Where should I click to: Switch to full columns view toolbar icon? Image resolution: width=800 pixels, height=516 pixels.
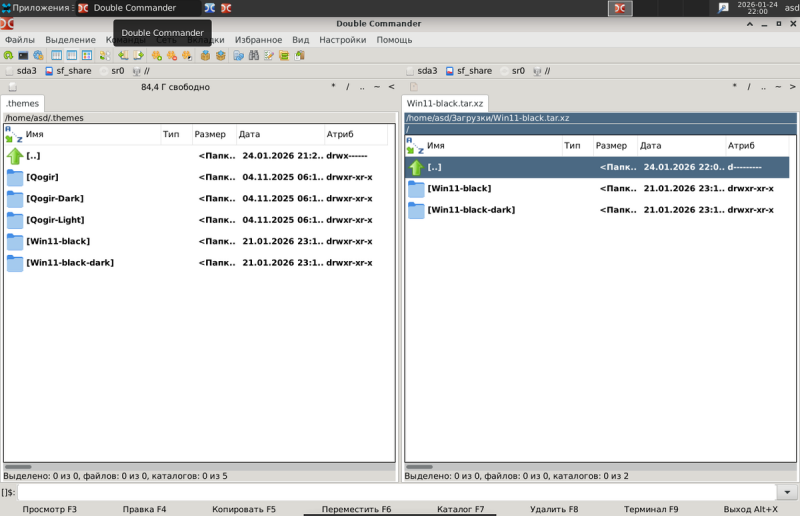click(x=71, y=56)
